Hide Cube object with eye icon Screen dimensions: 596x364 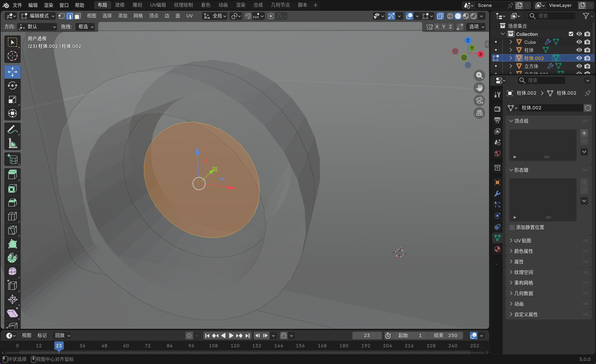(x=579, y=42)
